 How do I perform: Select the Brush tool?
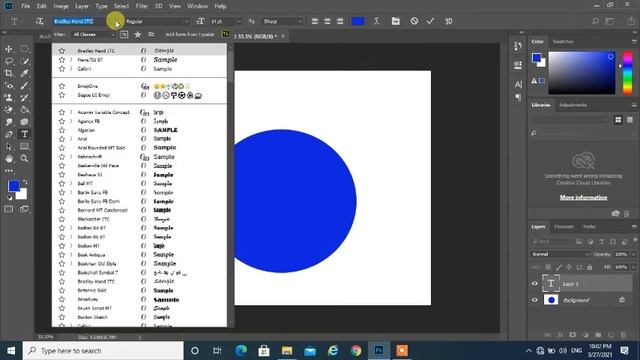[24, 86]
